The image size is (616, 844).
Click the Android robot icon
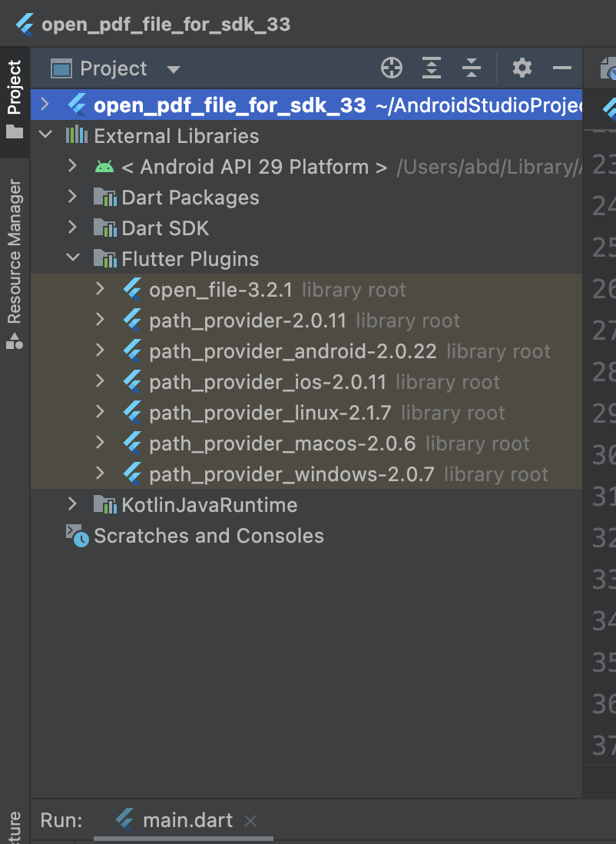(x=104, y=167)
